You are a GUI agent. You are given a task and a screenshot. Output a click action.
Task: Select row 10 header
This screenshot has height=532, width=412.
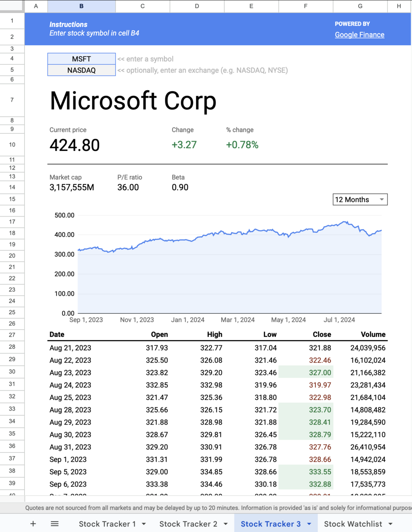pos(12,144)
